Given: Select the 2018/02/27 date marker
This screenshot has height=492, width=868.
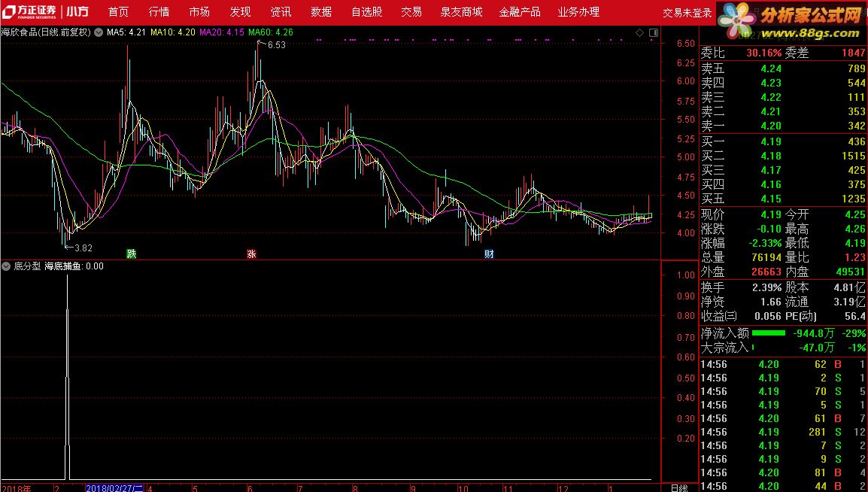Looking at the screenshot, I should [115, 488].
